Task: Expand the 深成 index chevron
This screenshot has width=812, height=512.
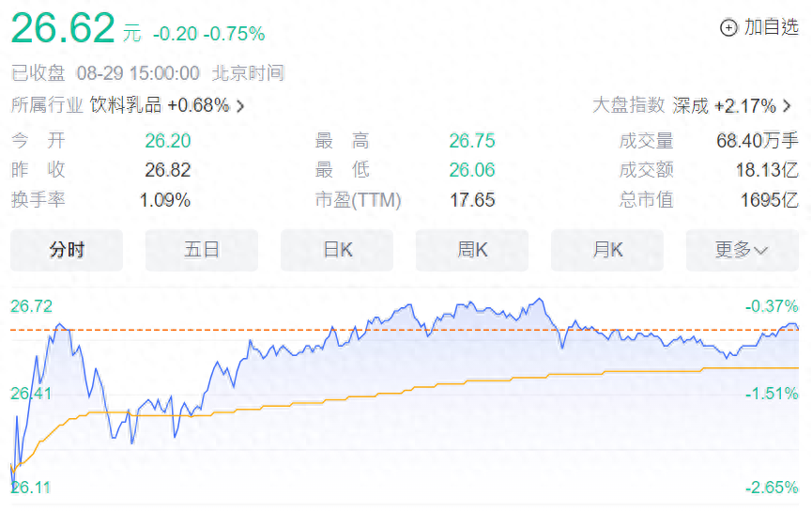Action: click(x=787, y=106)
